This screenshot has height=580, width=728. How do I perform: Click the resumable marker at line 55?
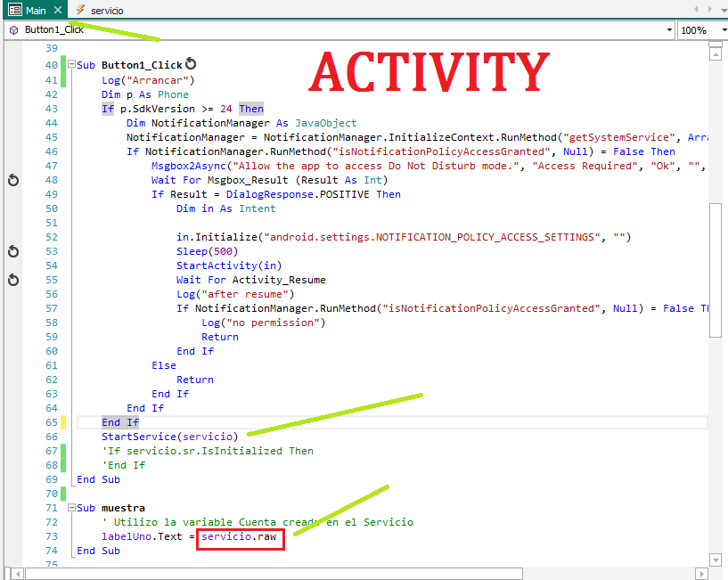[x=13, y=280]
